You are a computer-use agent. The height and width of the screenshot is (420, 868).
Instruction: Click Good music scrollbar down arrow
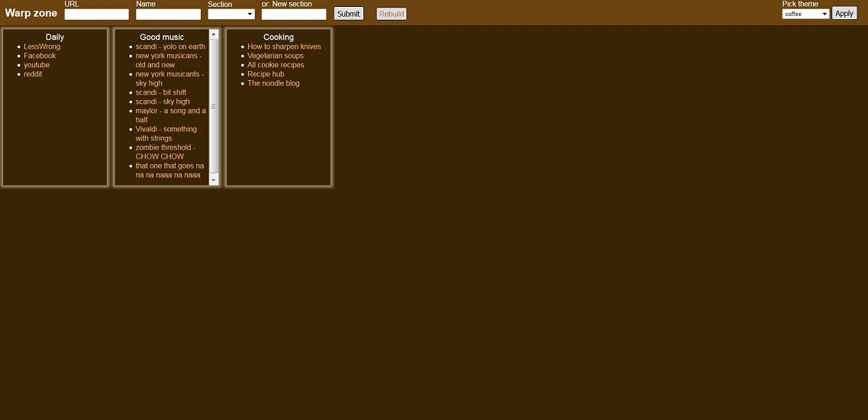coord(214,179)
